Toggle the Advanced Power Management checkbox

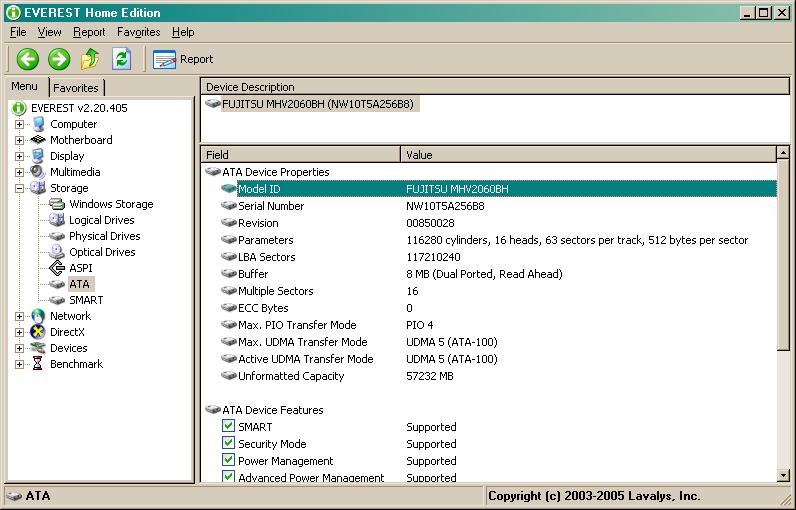pyautogui.click(x=228, y=476)
